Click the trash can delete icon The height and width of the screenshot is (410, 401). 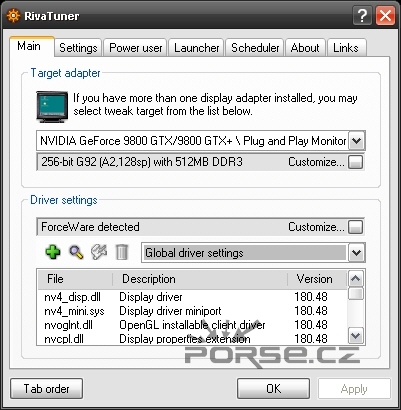point(122,252)
